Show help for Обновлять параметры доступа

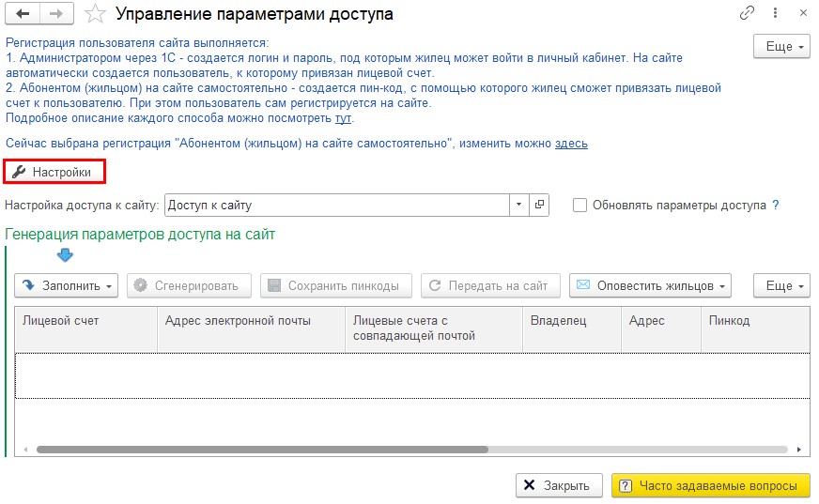(776, 205)
